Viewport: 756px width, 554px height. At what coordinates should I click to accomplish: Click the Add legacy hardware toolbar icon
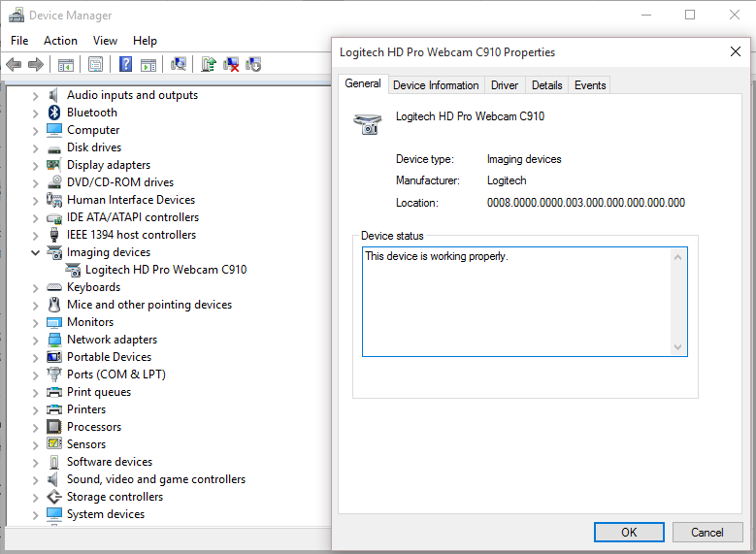[253, 64]
